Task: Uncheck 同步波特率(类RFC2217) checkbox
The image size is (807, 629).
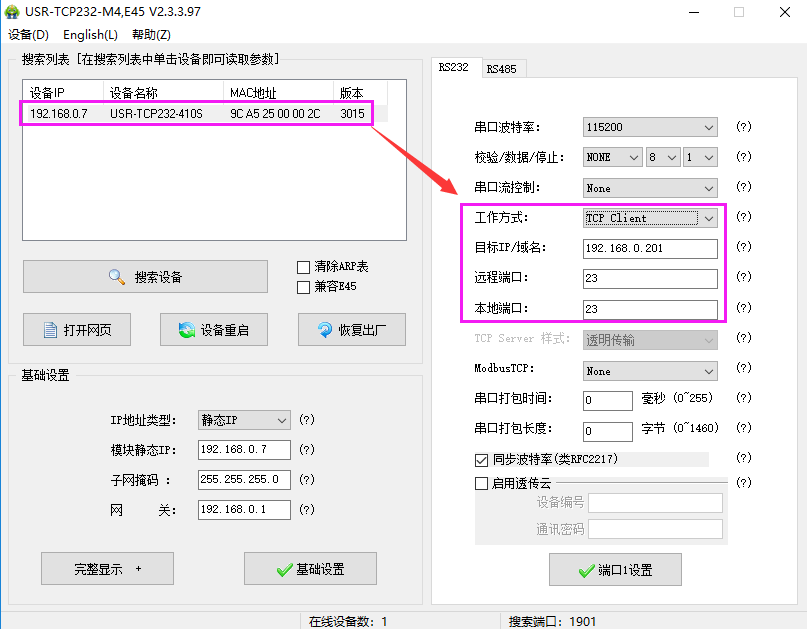Action: coord(481,460)
